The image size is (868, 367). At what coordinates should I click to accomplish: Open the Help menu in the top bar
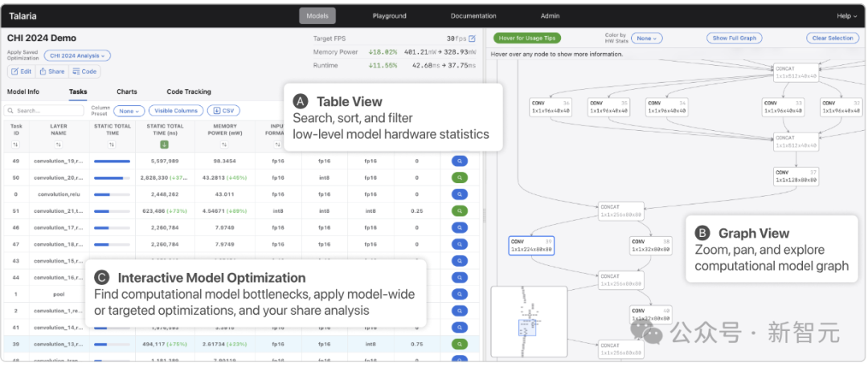coord(846,16)
